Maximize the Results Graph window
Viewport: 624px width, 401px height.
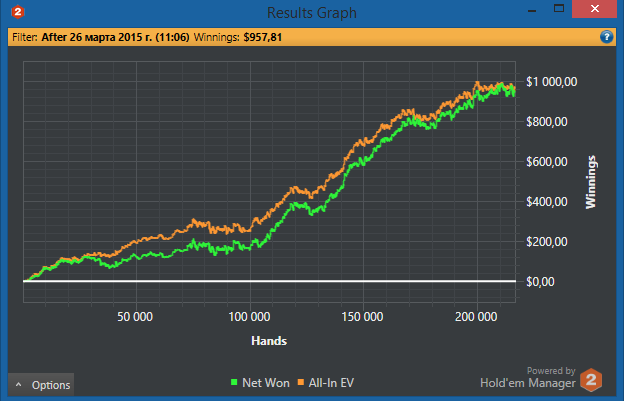click(559, 9)
